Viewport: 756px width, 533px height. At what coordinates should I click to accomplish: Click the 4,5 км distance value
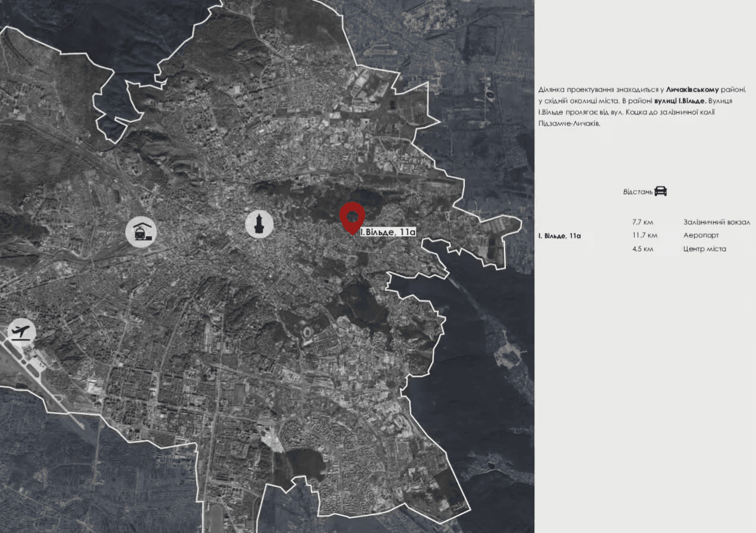point(643,249)
